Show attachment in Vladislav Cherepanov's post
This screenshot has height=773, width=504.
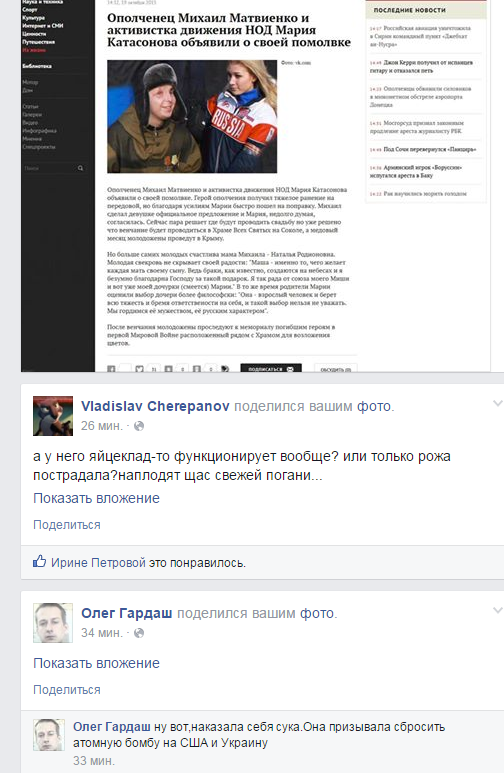point(96,498)
